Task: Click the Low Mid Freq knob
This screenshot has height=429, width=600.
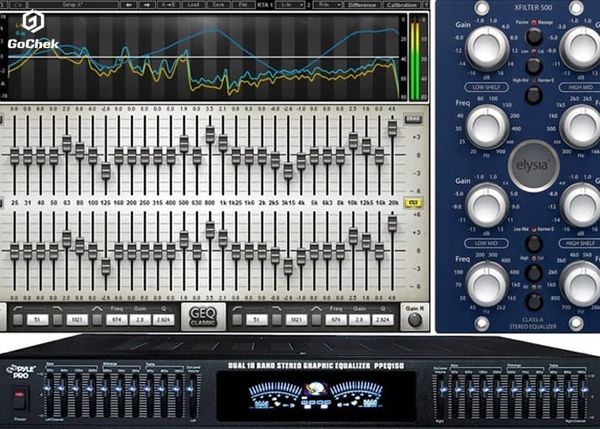Action: coord(487,285)
